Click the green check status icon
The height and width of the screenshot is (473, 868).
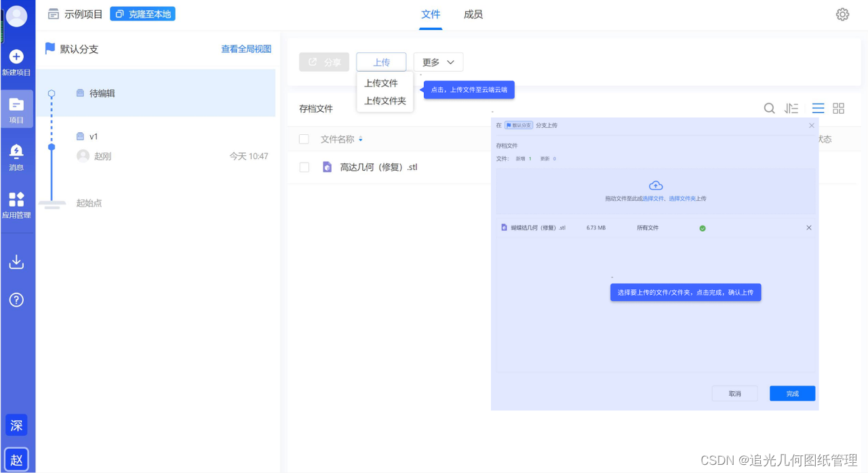coord(702,228)
